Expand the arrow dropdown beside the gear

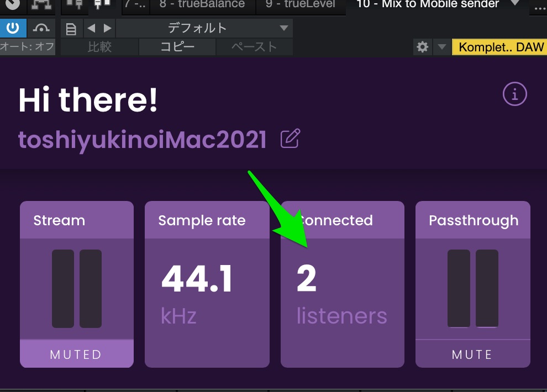coord(441,47)
